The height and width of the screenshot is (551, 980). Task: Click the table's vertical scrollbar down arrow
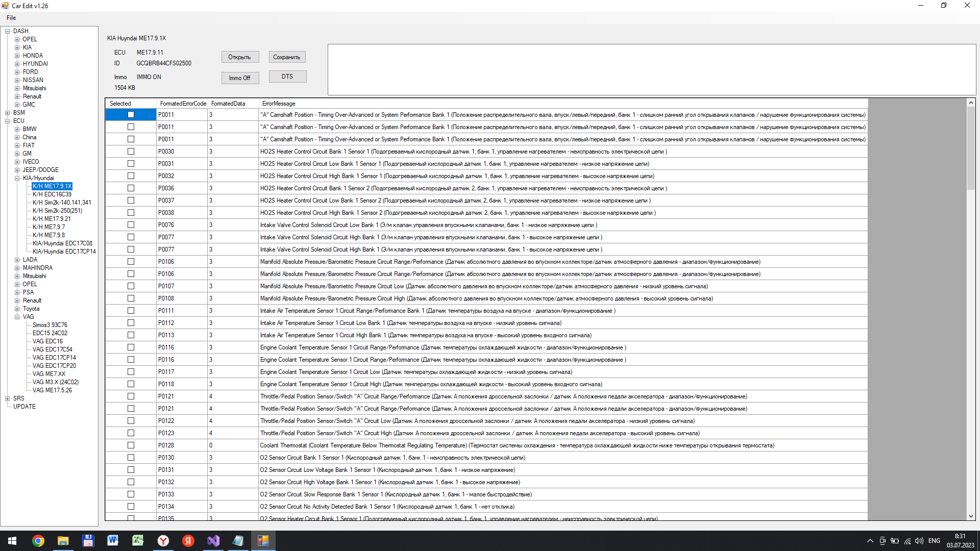971,516
